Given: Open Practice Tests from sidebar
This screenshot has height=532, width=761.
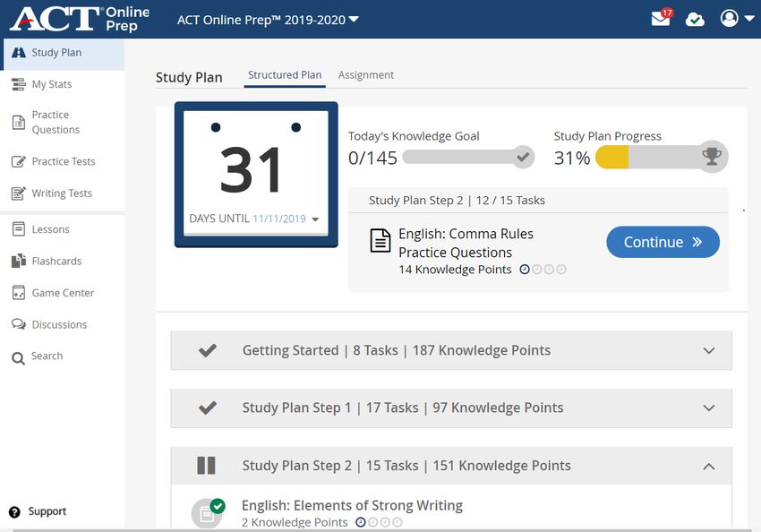Looking at the screenshot, I should (x=62, y=161).
